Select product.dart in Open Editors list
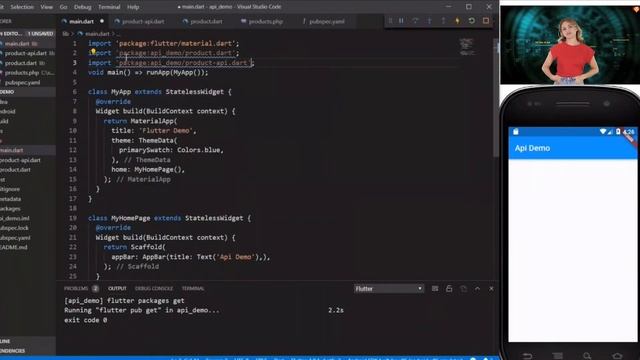Image resolution: width=640 pixels, height=360 pixels. 28,63
